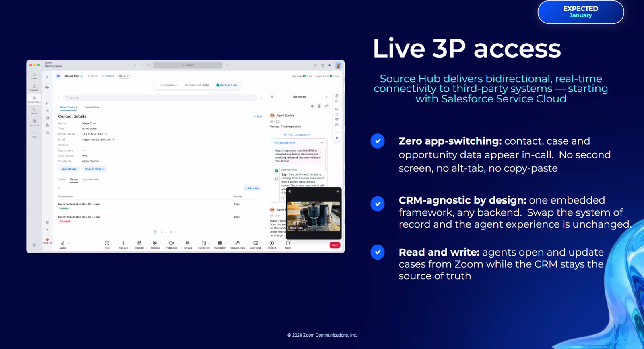The image size is (644, 349).
Task: Open the Record options caret
Action: click(277, 243)
